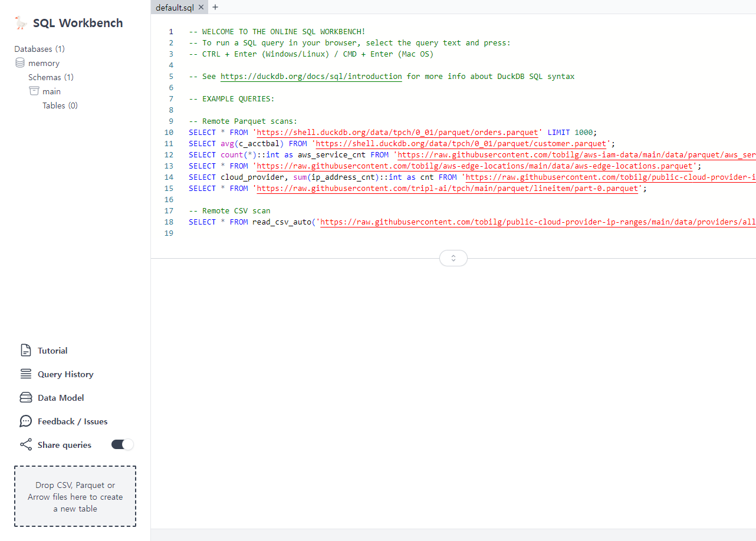
Task: Click the Data Model icon
Action: coord(25,398)
